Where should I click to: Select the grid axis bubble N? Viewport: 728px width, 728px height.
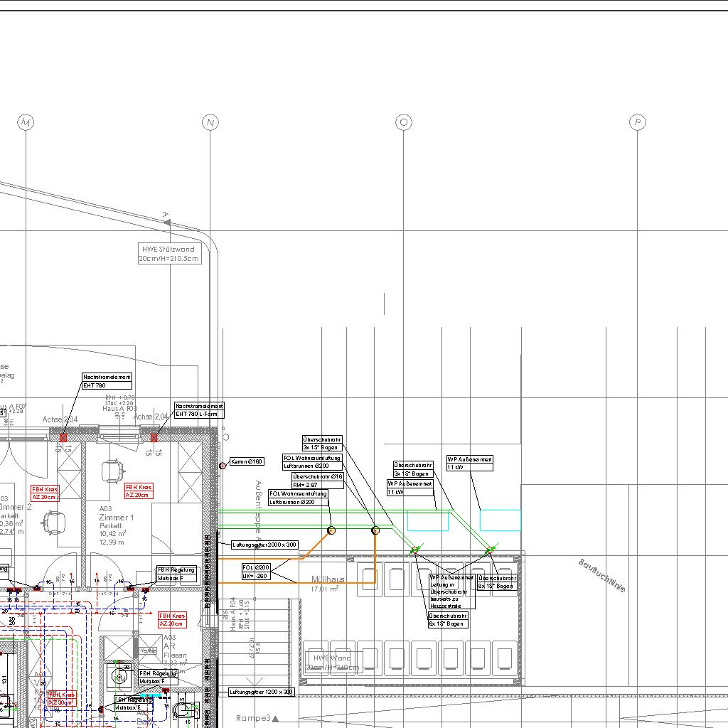210,123
